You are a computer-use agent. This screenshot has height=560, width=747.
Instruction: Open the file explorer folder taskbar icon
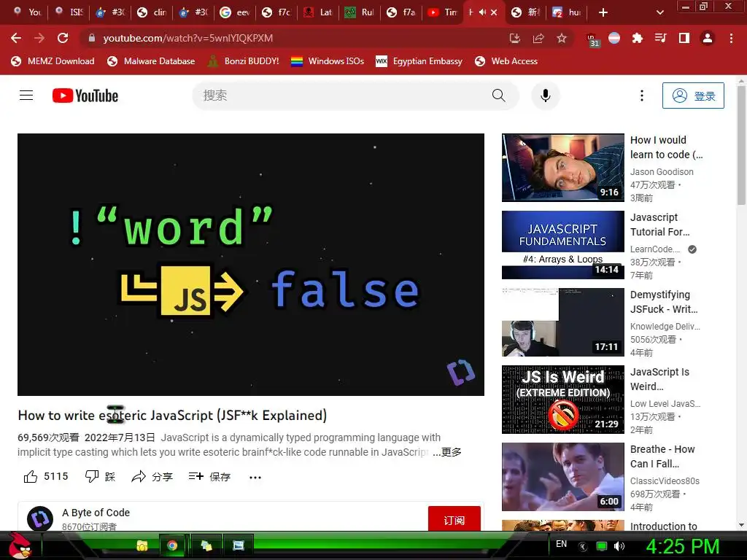coord(142,545)
